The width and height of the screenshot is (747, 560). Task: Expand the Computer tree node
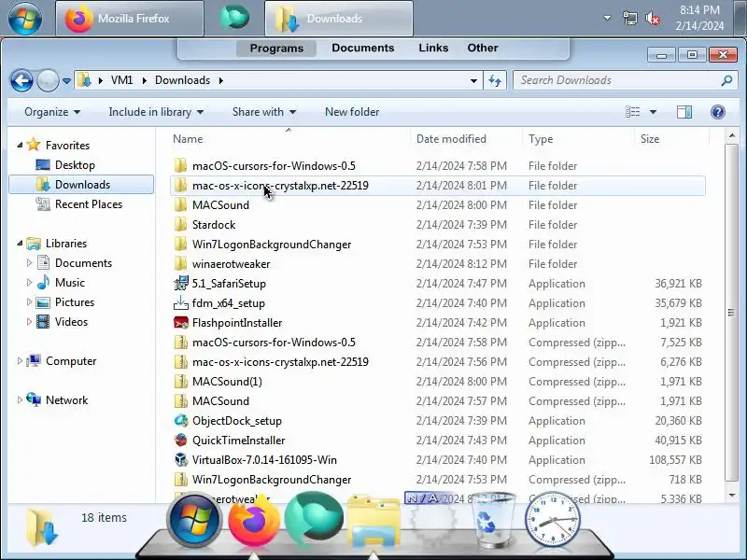20,361
